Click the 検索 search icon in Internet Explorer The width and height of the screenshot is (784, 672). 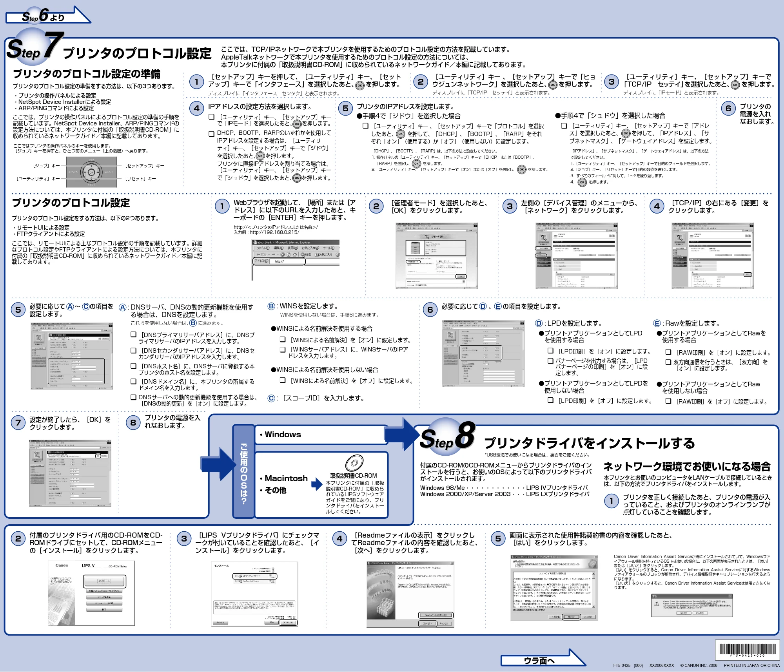[303, 255]
